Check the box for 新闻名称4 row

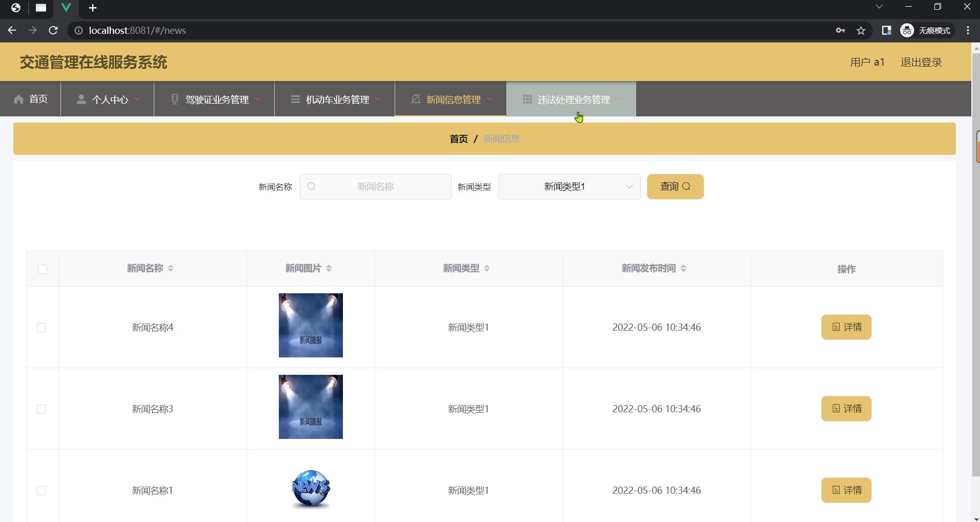42,328
